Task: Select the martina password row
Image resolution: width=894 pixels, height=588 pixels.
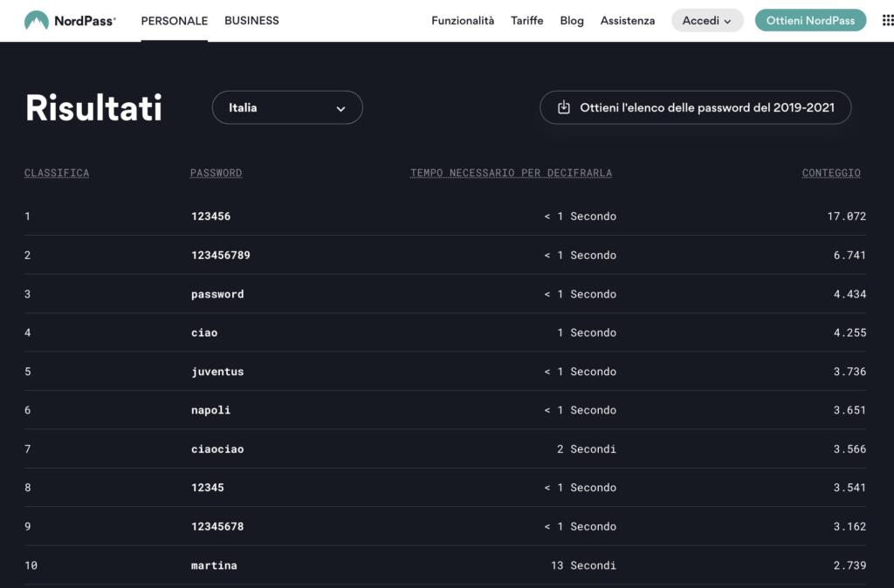Action: click(214, 565)
